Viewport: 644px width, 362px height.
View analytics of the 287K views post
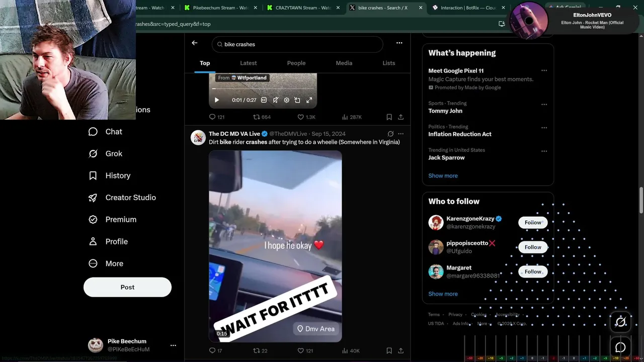click(352, 117)
